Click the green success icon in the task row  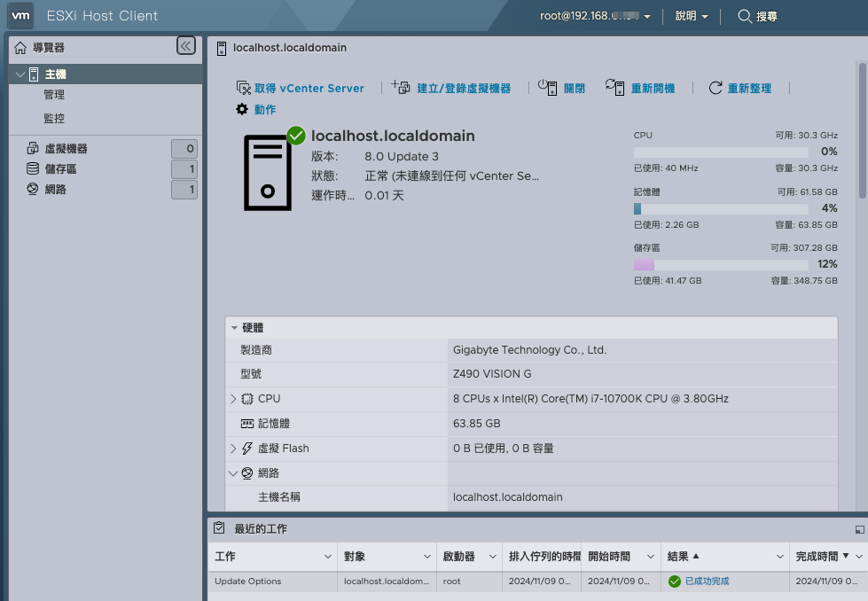tap(674, 581)
